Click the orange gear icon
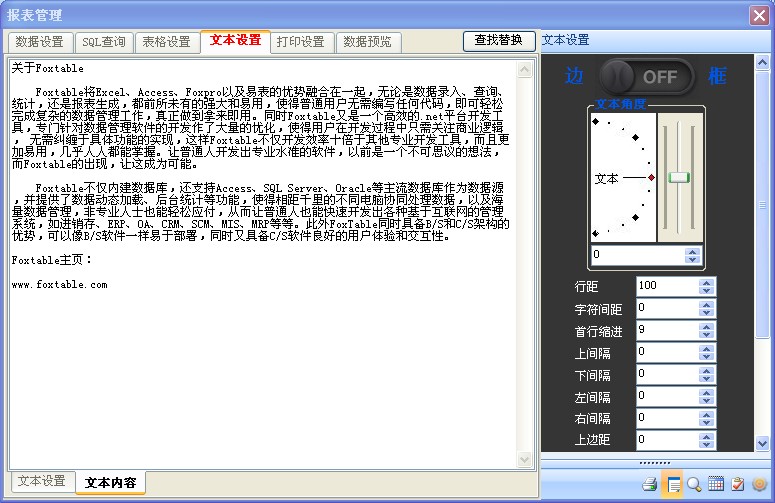Image resolution: width=775 pixels, height=503 pixels. [x=759, y=484]
